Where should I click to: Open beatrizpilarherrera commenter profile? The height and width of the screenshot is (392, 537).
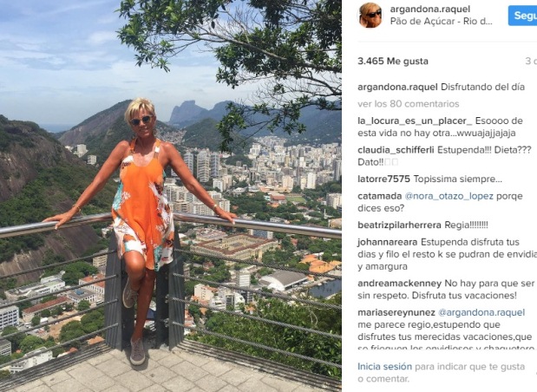point(399,225)
